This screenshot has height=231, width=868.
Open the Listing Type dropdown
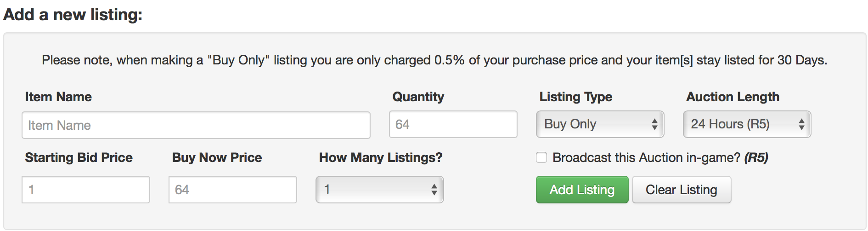click(600, 124)
